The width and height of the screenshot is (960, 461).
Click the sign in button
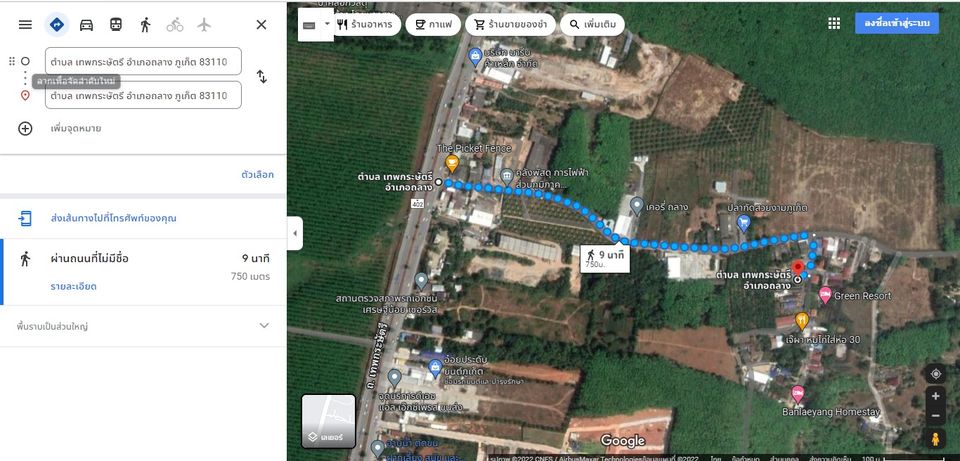897,23
